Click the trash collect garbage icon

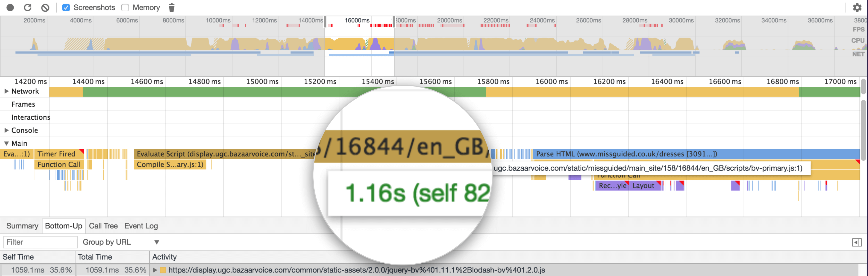[x=171, y=7]
